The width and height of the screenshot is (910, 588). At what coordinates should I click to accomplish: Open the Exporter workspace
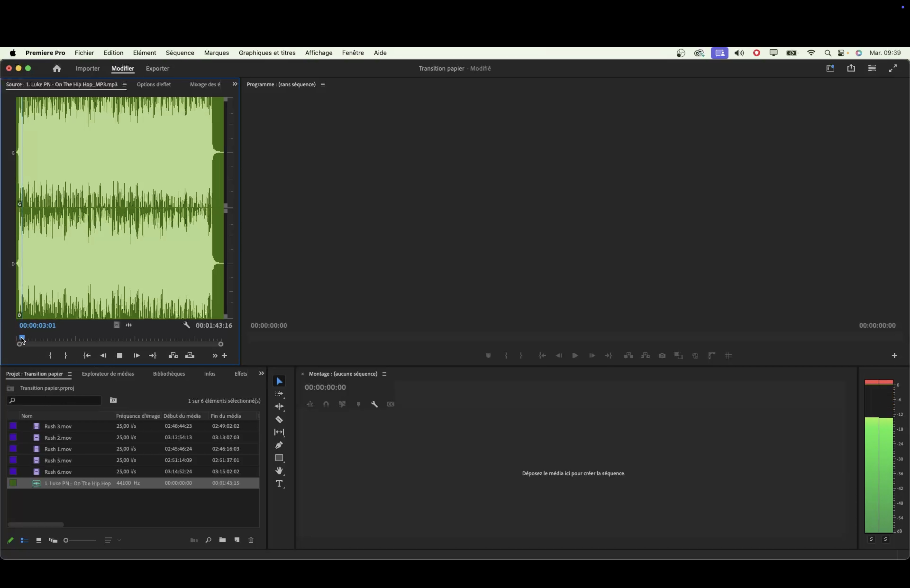[157, 68]
